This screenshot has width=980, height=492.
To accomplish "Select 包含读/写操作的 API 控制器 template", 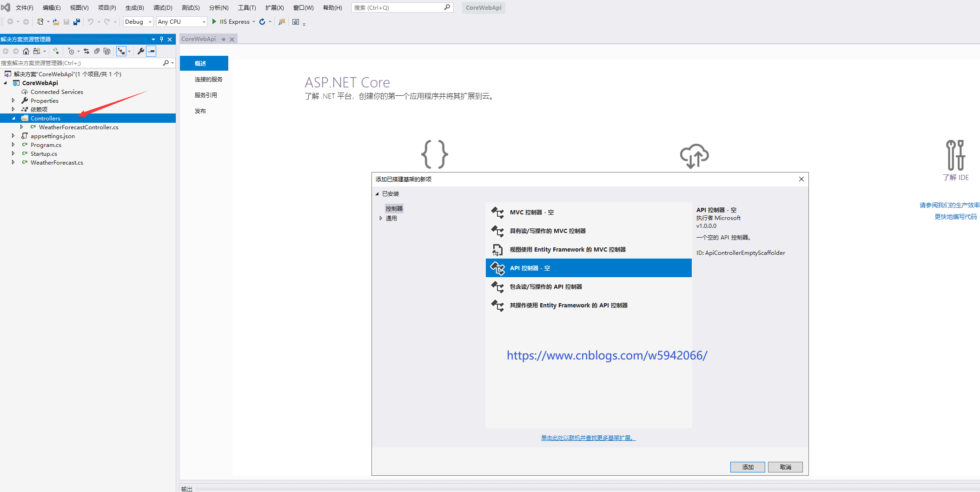I will coord(546,287).
